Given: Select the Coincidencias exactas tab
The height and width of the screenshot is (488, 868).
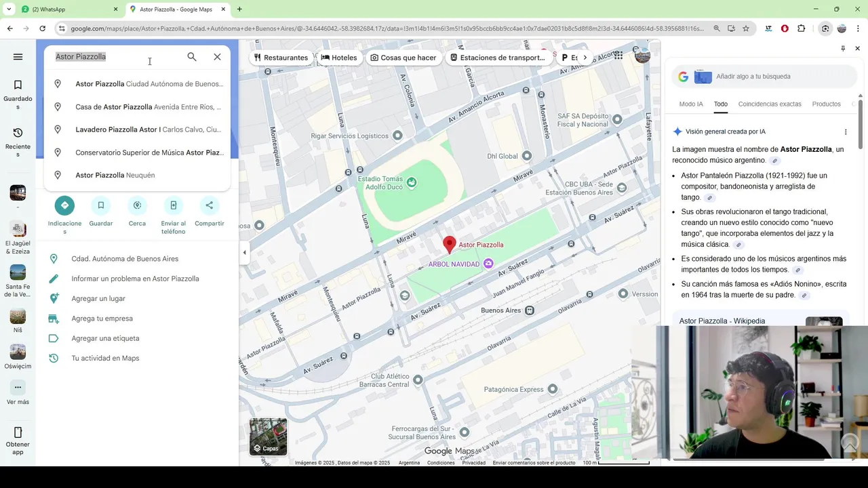Looking at the screenshot, I should pyautogui.click(x=770, y=104).
